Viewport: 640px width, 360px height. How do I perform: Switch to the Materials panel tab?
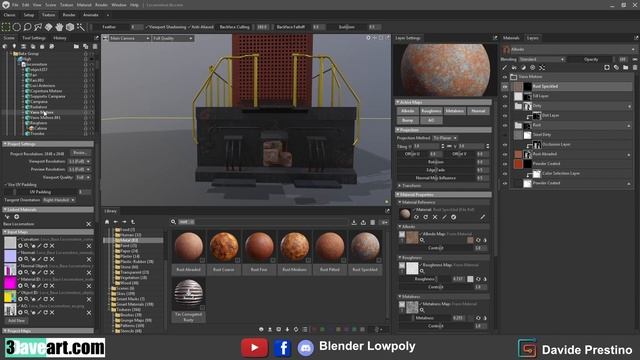pos(511,38)
